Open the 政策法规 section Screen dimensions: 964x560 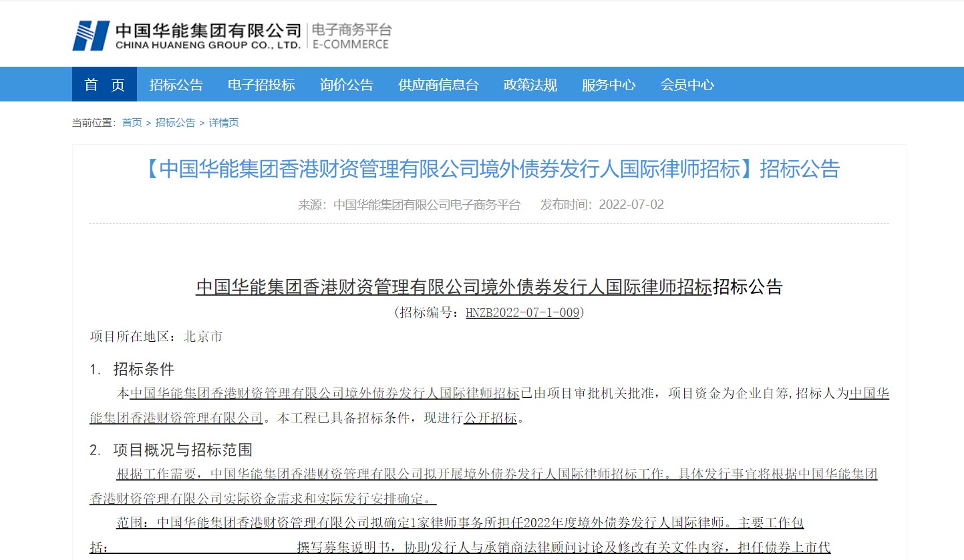[x=530, y=85]
